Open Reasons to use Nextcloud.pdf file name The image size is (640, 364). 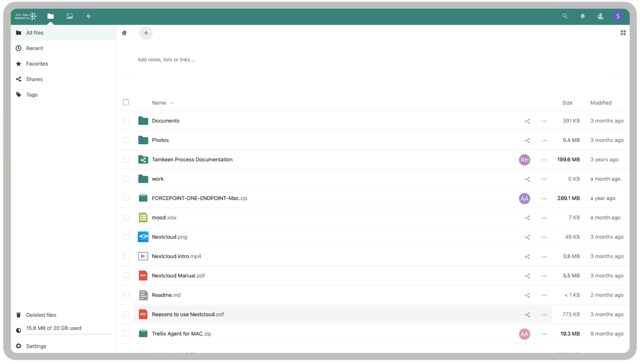pyautogui.click(x=188, y=314)
